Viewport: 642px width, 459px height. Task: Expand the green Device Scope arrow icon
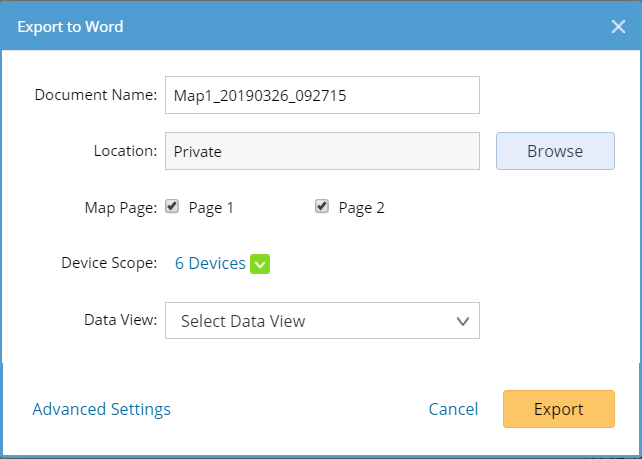(x=260, y=264)
